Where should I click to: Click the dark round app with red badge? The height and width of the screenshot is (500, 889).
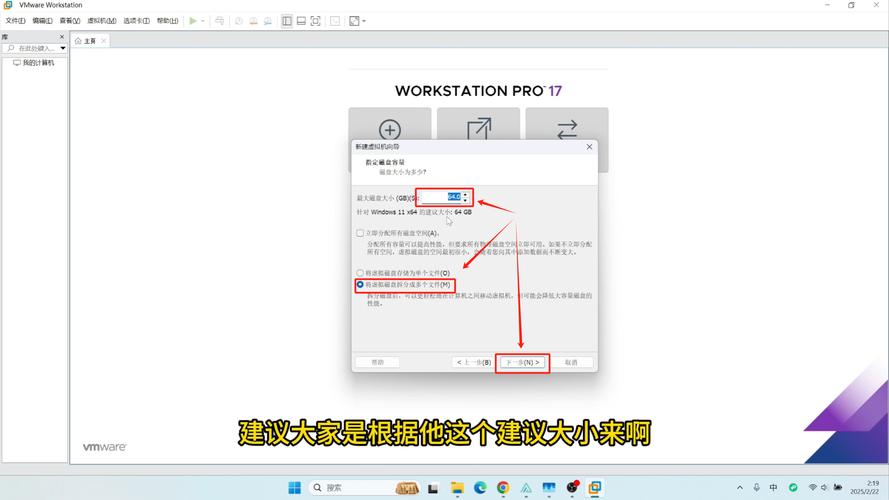[572, 488]
